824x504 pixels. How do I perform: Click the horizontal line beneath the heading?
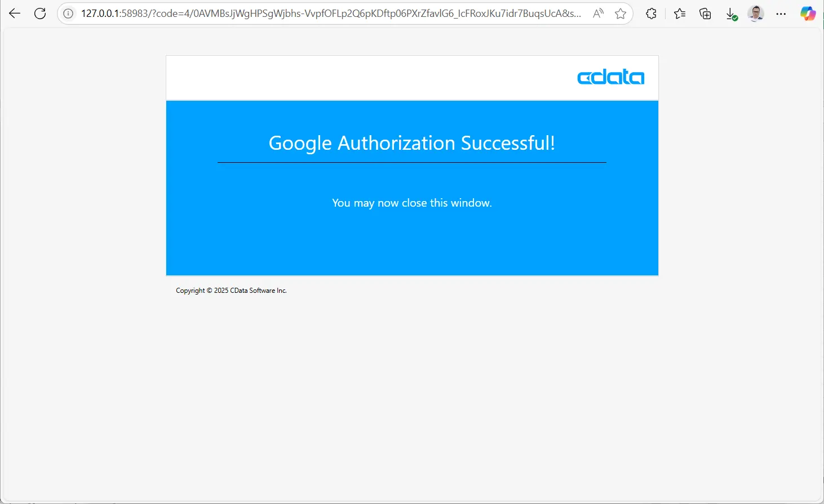411,162
